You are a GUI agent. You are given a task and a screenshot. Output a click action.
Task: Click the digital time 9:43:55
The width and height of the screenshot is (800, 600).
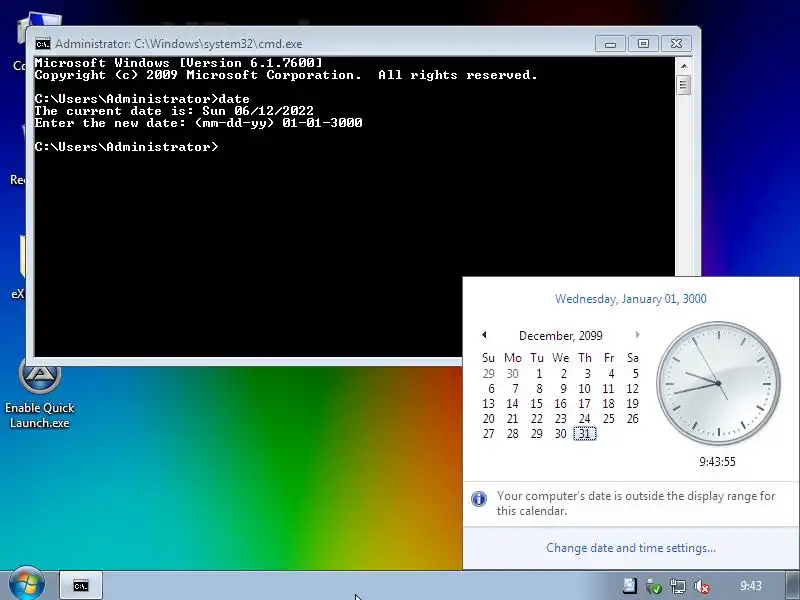click(717, 462)
